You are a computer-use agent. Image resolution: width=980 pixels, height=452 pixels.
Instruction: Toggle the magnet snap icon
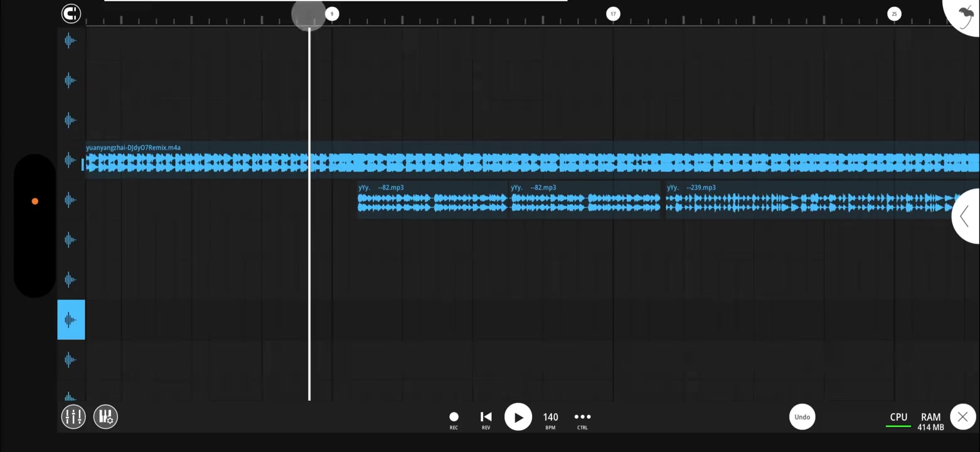click(71, 13)
